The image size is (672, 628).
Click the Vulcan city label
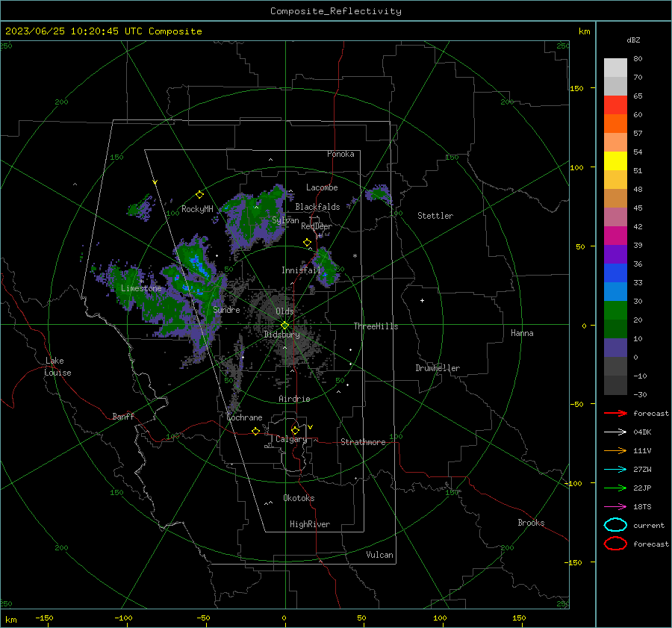pos(379,555)
